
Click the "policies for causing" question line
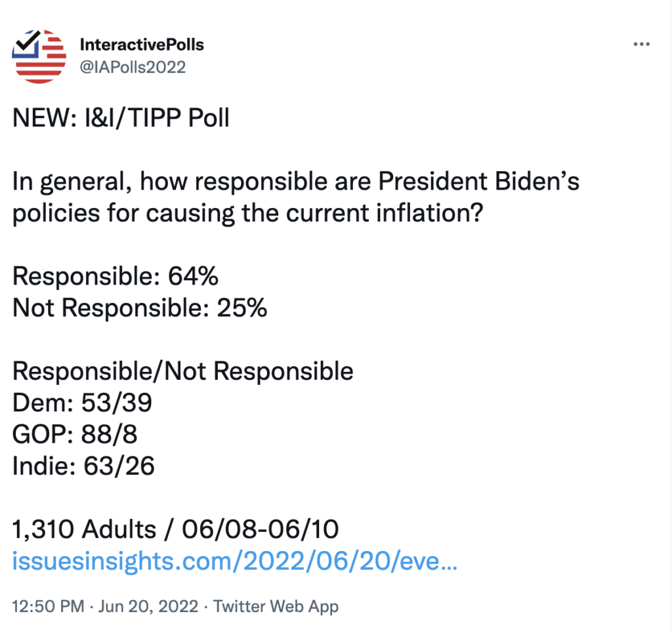(x=248, y=213)
